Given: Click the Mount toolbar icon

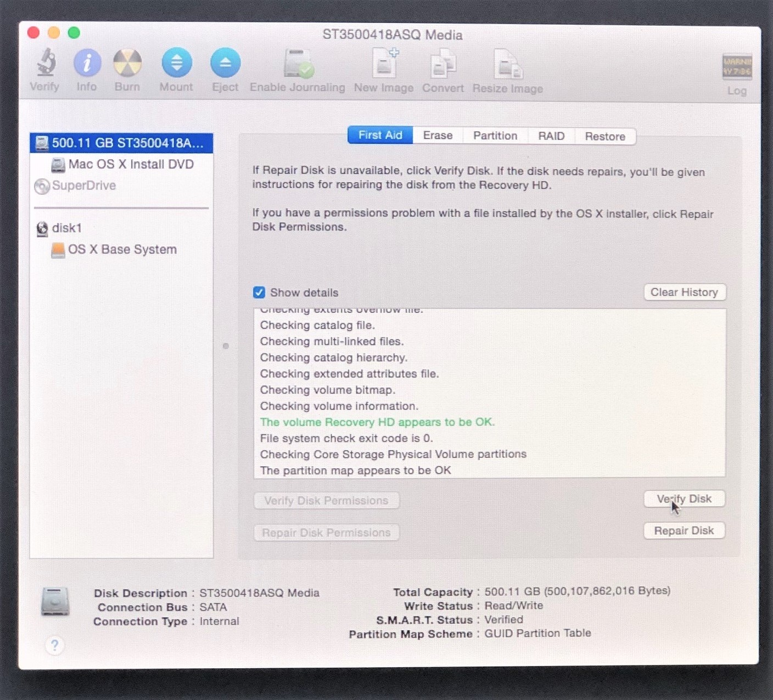Looking at the screenshot, I should (x=176, y=63).
